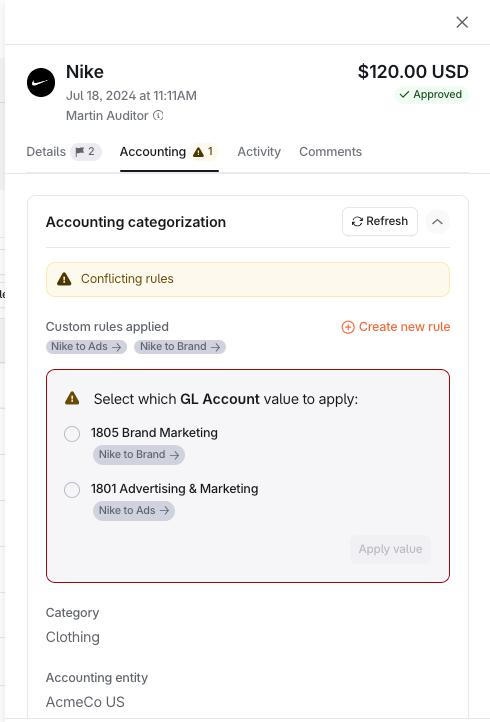
Task: Switch to the Activity tab
Action: [x=259, y=151]
